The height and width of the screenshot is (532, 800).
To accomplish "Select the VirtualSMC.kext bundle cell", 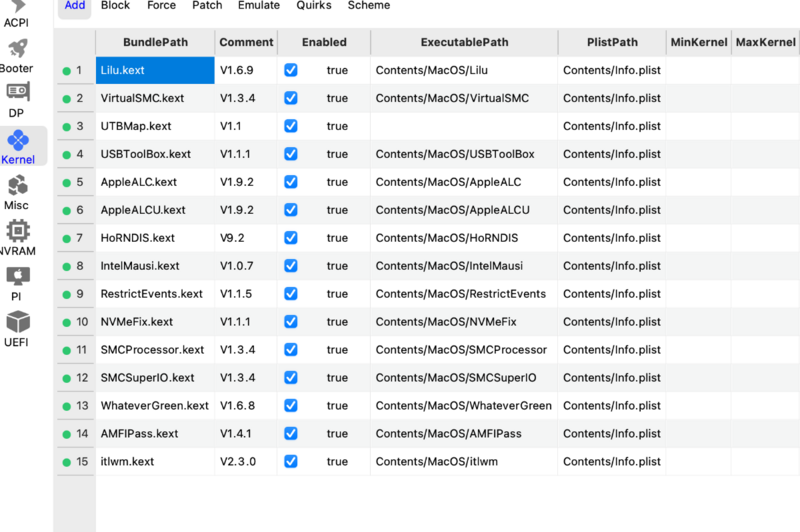I will click(x=155, y=98).
